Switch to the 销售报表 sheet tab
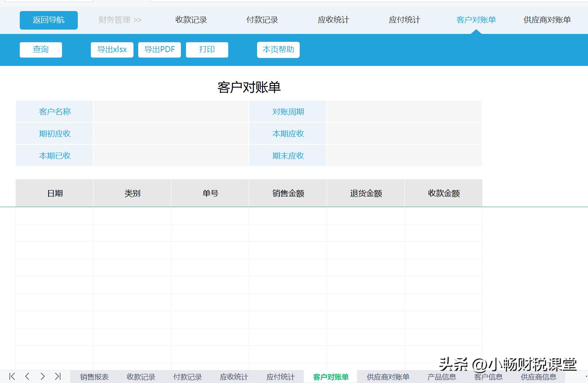Screen dimensions: 588x383 pyautogui.click(x=94, y=376)
